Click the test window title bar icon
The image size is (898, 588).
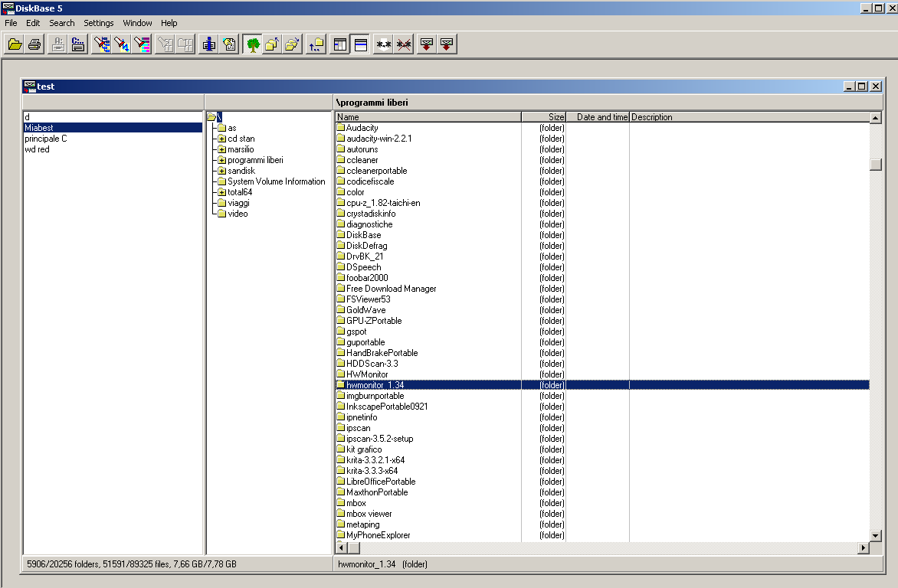point(30,87)
